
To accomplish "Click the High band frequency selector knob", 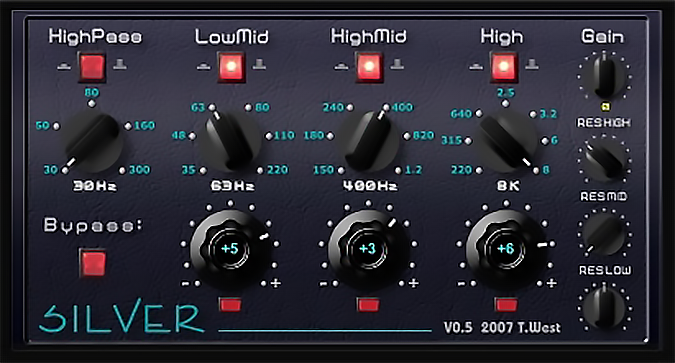I will coord(507,140).
